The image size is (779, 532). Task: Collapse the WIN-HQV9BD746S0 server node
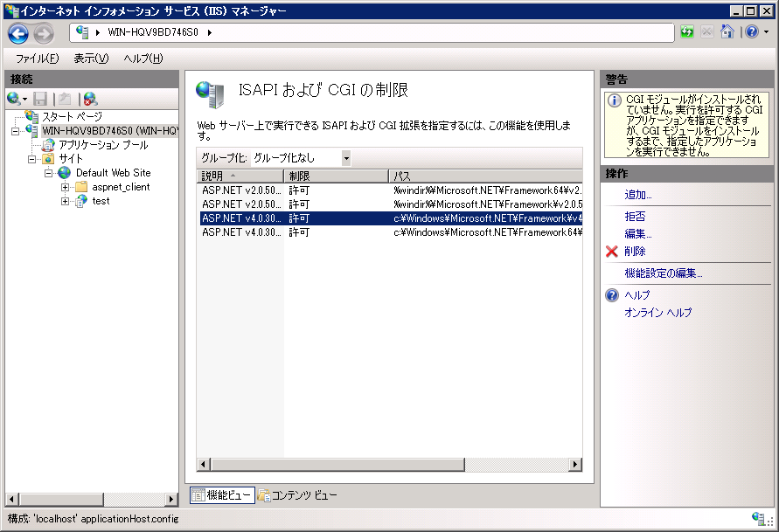click(16, 132)
